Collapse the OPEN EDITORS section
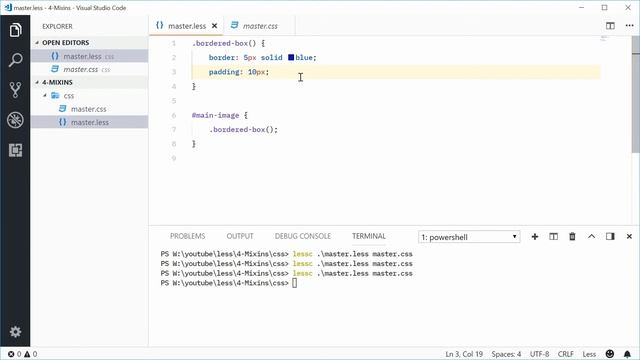Image resolution: width=640 pixels, height=360 pixels. click(89, 42)
